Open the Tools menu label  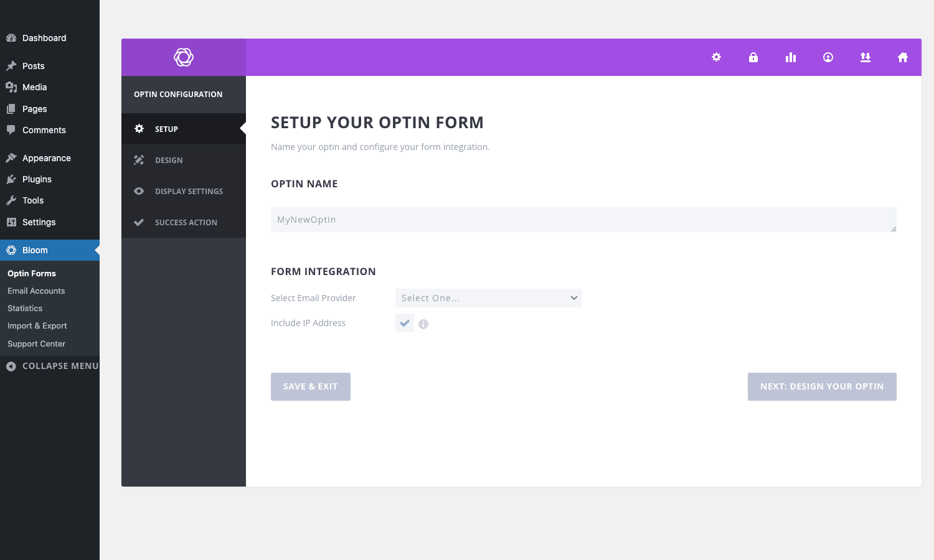coord(33,200)
